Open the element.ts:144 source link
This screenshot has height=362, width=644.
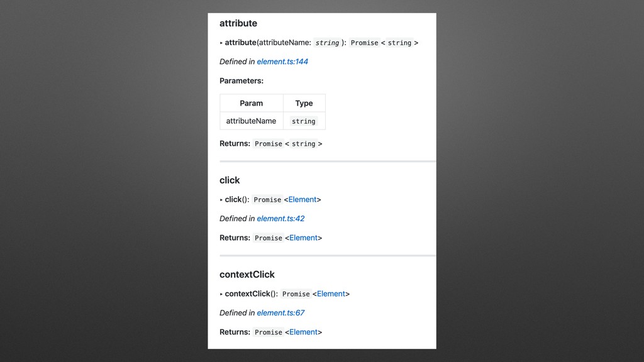(282, 62)
